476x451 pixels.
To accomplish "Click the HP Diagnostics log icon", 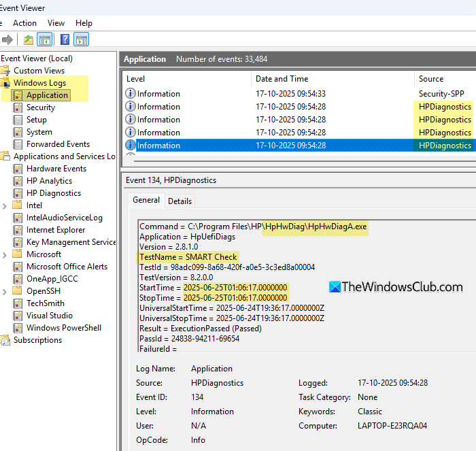I will (x=18, y=193).
